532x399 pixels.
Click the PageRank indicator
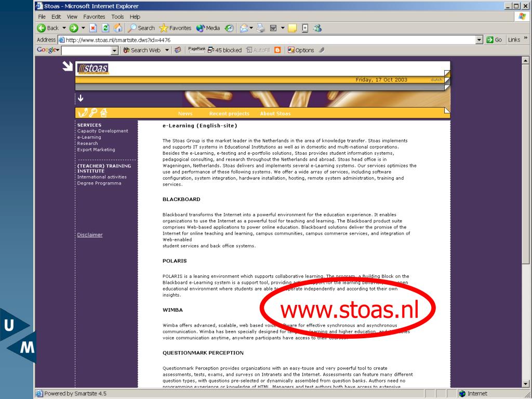tap(197, 50)
